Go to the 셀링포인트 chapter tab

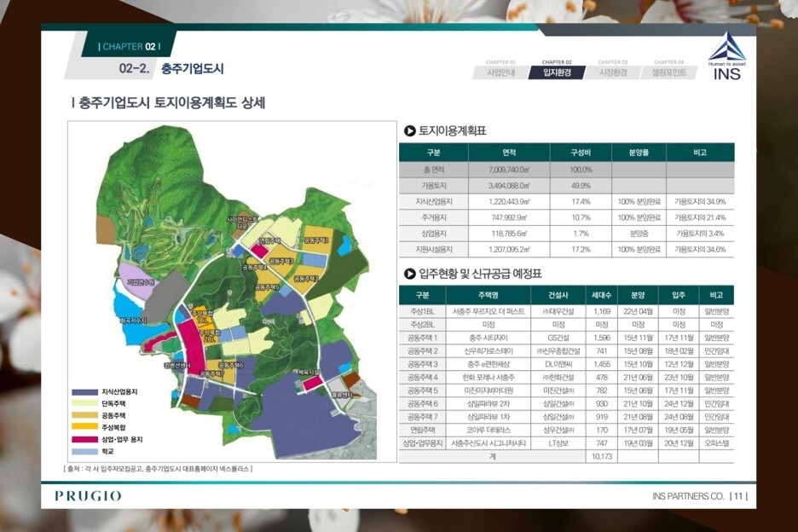(668, 72)
